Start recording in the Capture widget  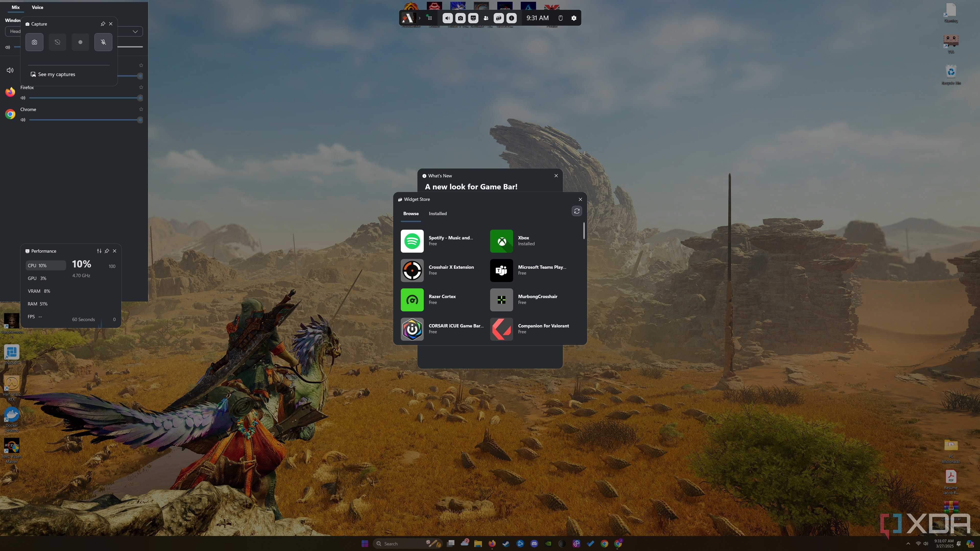[80, 42]
